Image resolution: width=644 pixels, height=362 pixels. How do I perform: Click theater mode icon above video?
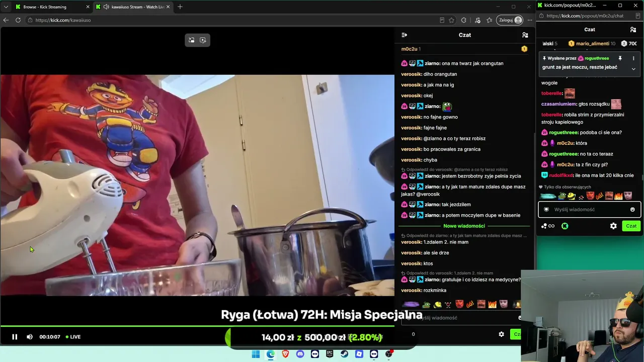point(203,40)
